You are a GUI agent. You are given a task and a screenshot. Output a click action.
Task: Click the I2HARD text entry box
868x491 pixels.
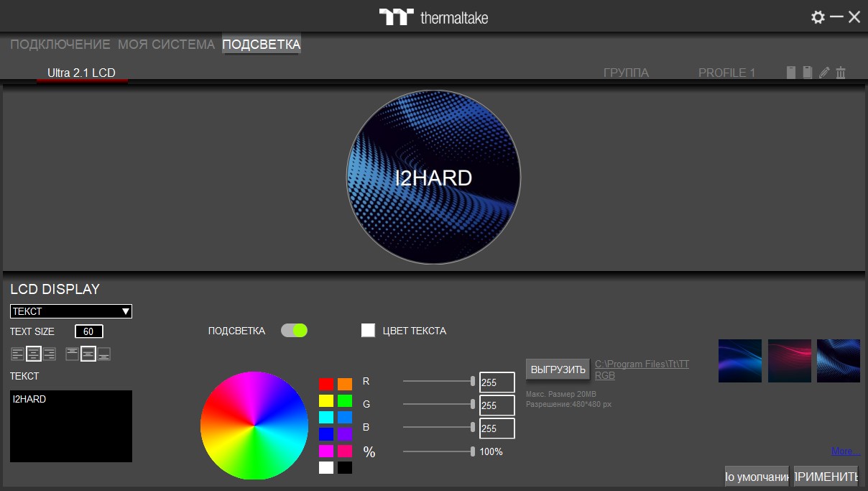click(71, 426)
